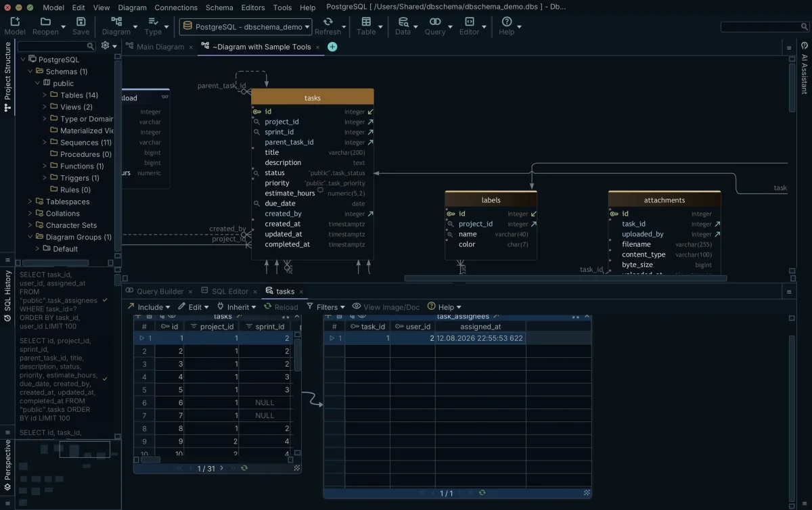Click the diagram horizontal scrollbar
This screenshot has width=812, height=510.
(566, 278)
